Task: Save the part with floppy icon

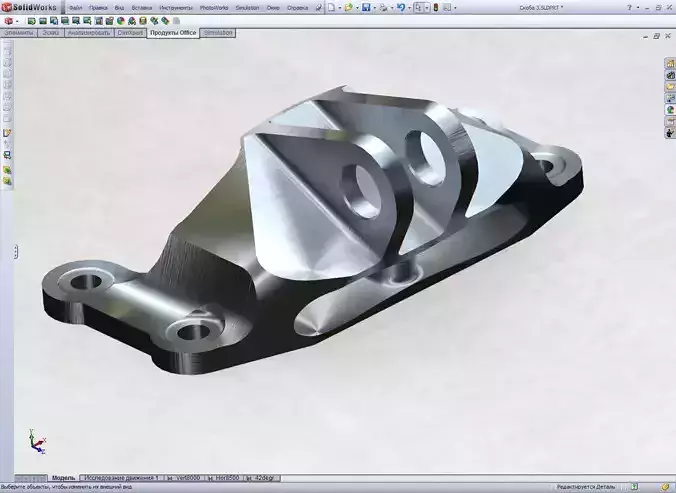Action: coord(366,7)
